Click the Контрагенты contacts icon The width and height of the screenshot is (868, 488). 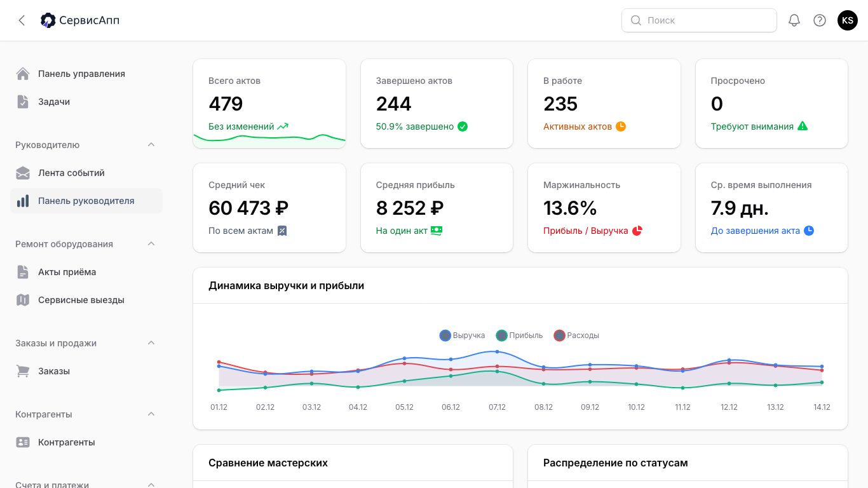click(23, 442)
